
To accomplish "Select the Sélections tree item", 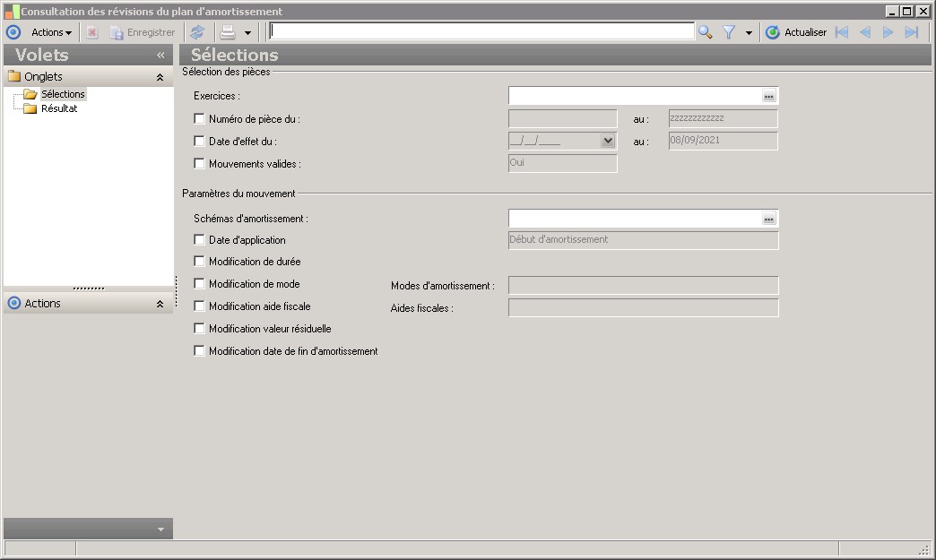I will pyautogui.click(x=63, y=94).
